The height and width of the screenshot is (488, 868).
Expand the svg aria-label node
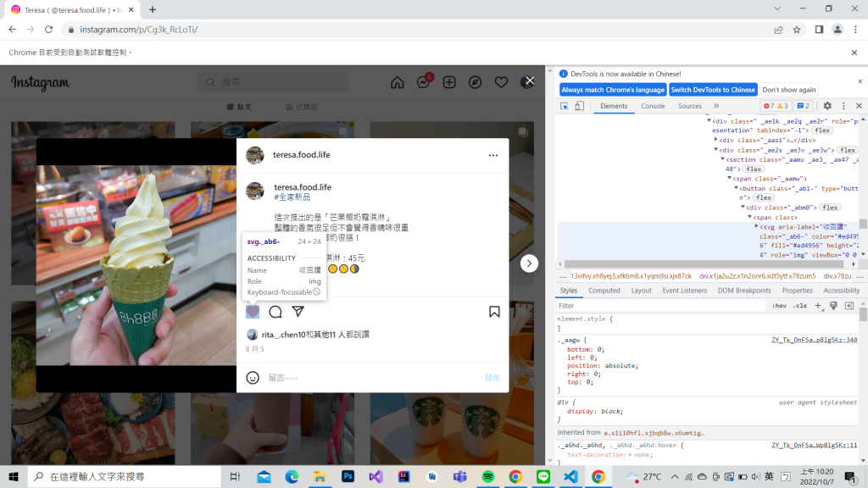coord(757,227)
